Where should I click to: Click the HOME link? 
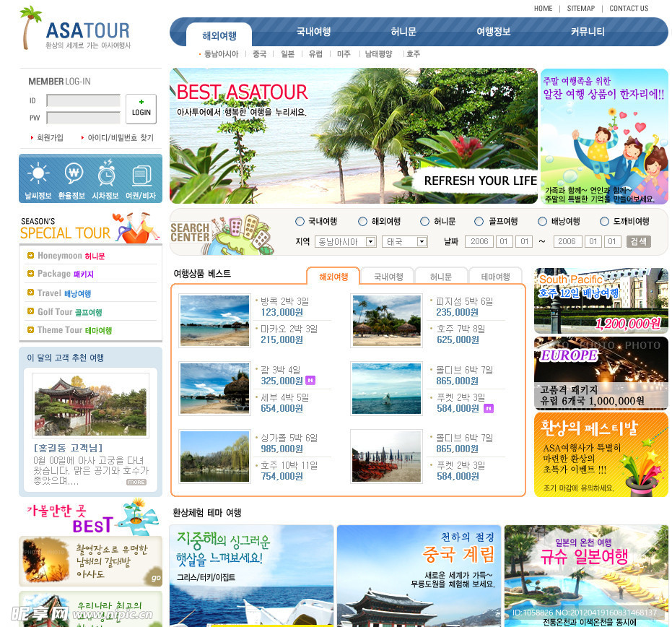coord(543,8)
